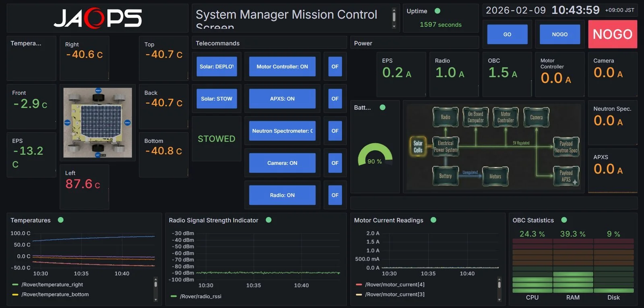Select the Battery node in power diagram
The image size is (644, 308).
(x=446, y=176)
